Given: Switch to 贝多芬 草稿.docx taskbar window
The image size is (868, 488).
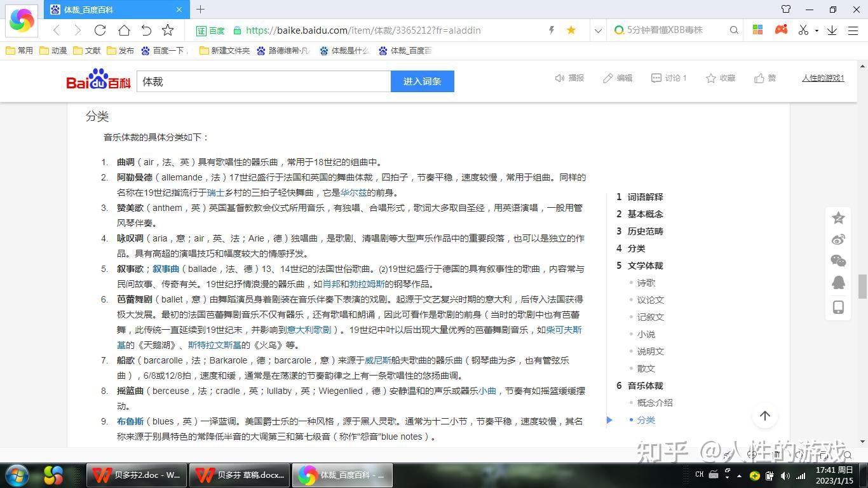Looking at the screenshot, I should point(240,475).
